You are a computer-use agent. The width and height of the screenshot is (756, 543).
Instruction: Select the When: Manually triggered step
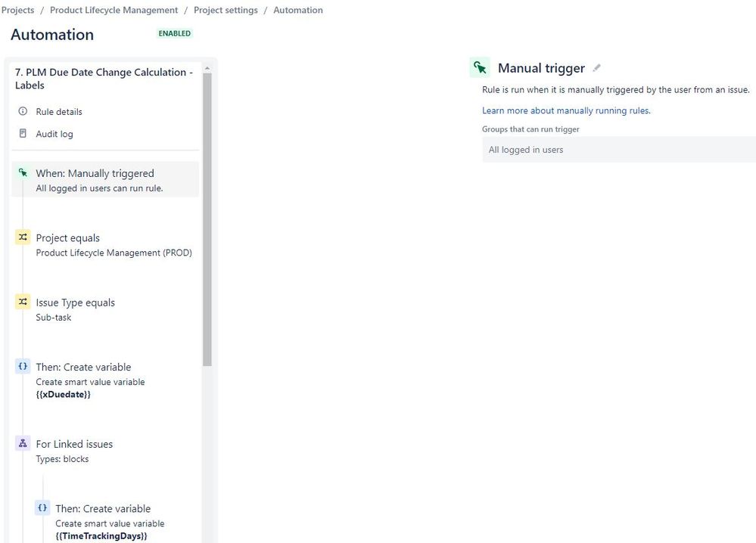tap(105, 179)
